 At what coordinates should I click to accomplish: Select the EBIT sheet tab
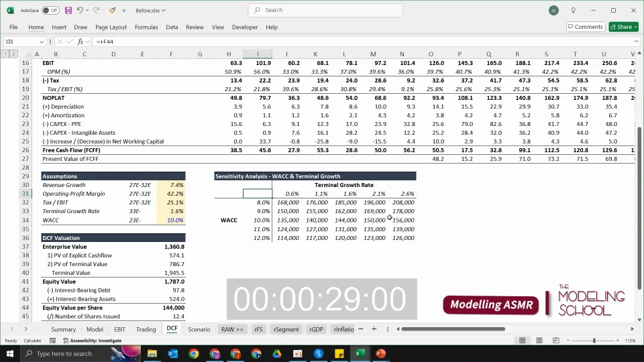119,329
